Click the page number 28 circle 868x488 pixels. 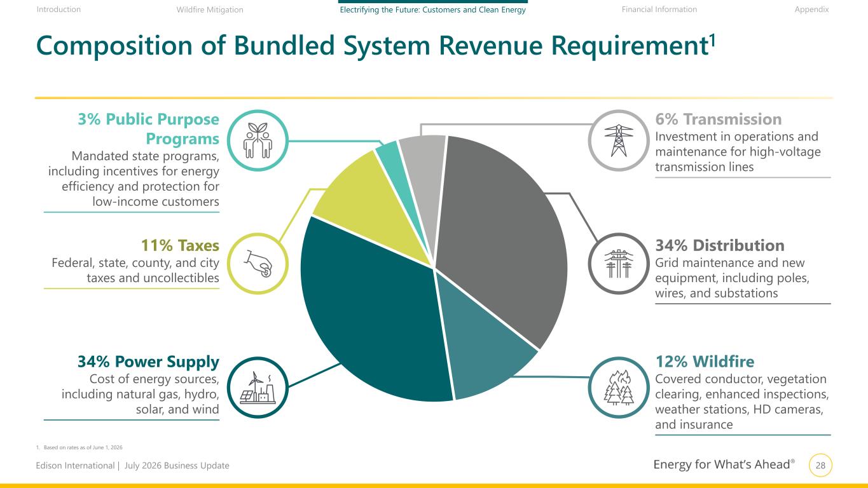[x=821, y=466]
